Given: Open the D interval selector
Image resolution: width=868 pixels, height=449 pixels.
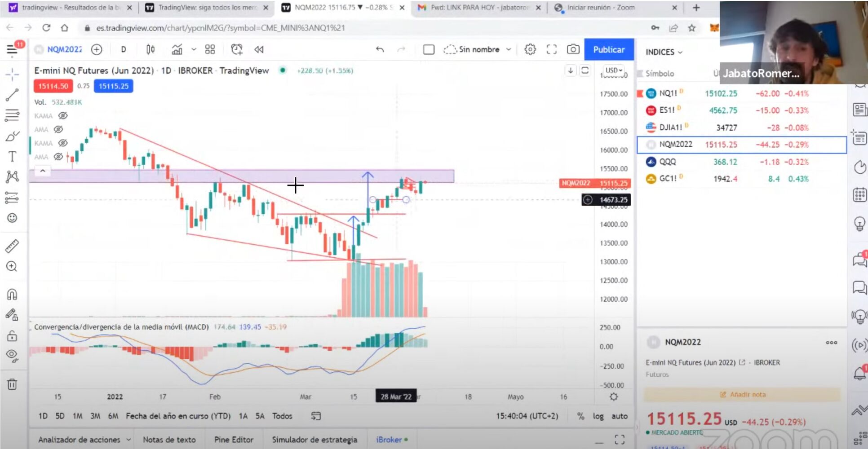Looking at the screenshot, I should coord(124,49).
